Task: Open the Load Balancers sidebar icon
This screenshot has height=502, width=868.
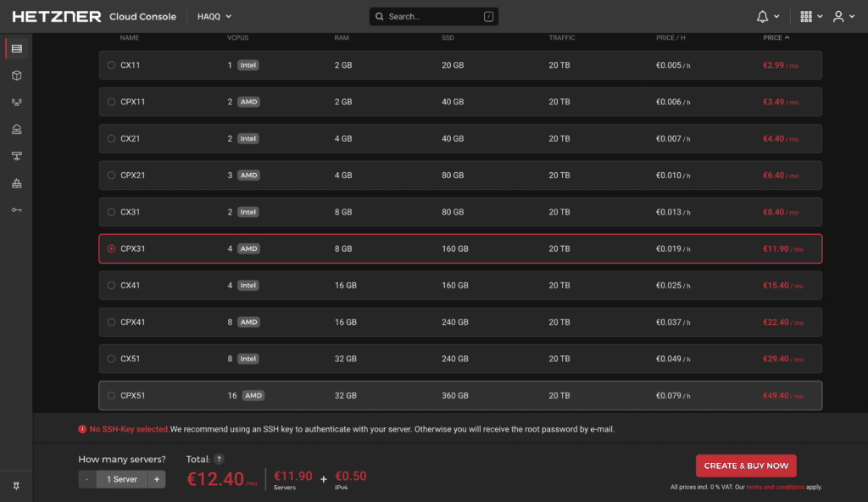Action: [17, 156]
